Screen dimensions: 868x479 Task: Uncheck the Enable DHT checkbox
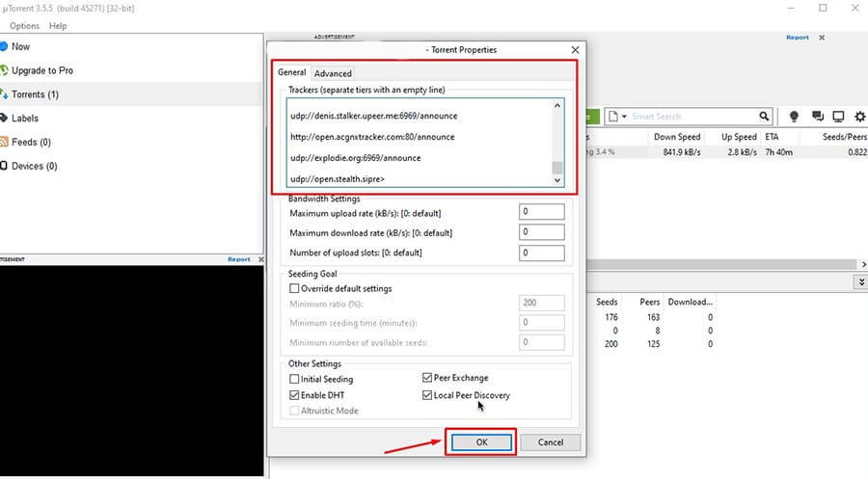[294, 395]
